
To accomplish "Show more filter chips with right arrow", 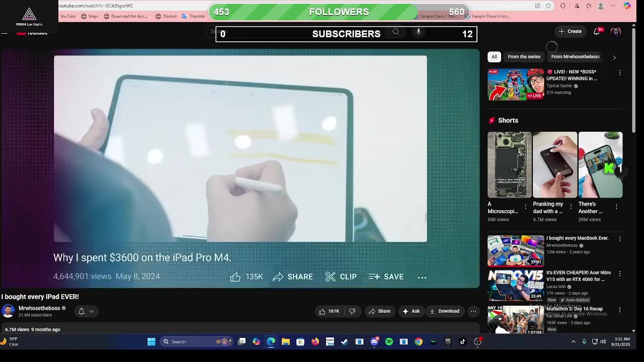I will click(x=614, y=57).
